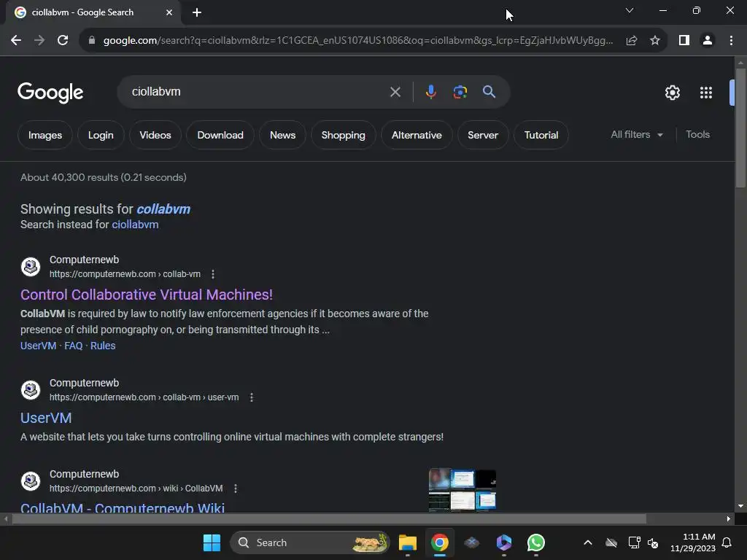Open the Windows Start menu
The height and width of the screenshot is (560, 747).
click(212, 542)
